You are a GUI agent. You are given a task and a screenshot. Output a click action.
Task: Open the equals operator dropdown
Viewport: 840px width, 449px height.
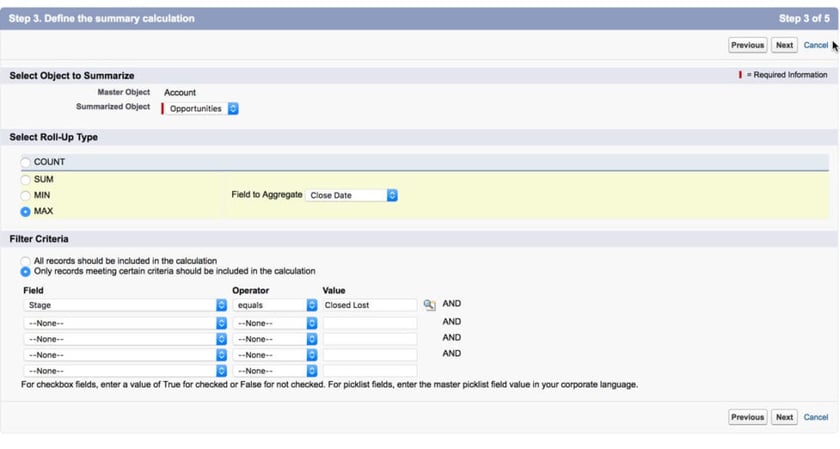pyautogui.click(x=275, y=305)
